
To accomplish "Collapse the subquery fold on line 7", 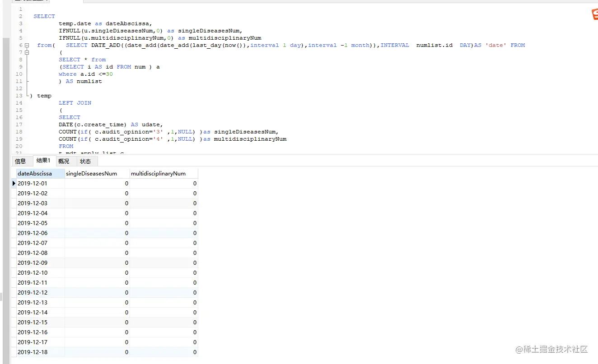I will [x=27, y=52].
